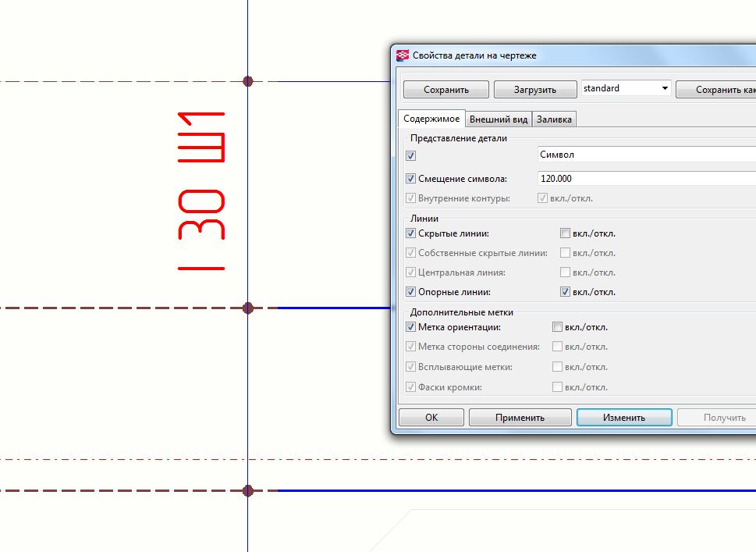This screenshot has width=756, height=552.
Task: Toggle Фаски кромки filter checkbox
Action: coord(411,387)
